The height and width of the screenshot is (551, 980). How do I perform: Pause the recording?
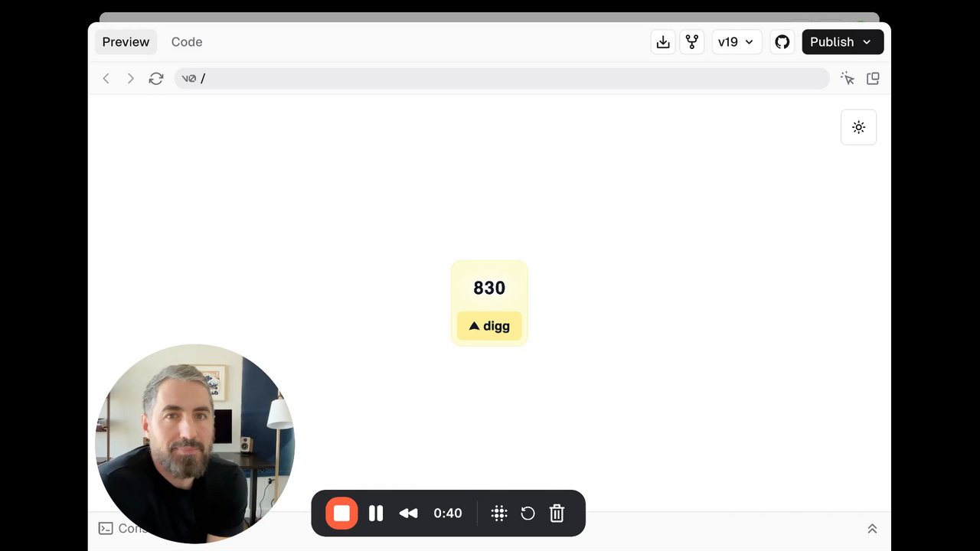point(376,513)
